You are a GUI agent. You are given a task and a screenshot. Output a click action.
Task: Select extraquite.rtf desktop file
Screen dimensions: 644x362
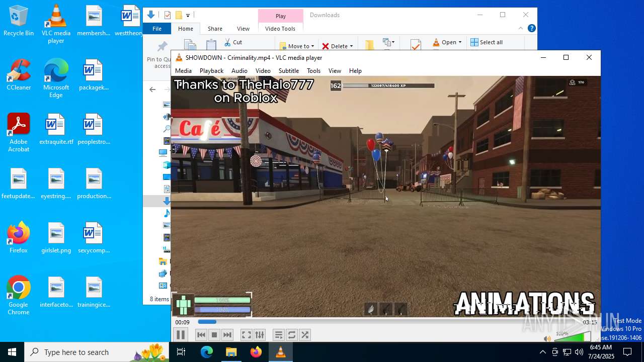56,130
